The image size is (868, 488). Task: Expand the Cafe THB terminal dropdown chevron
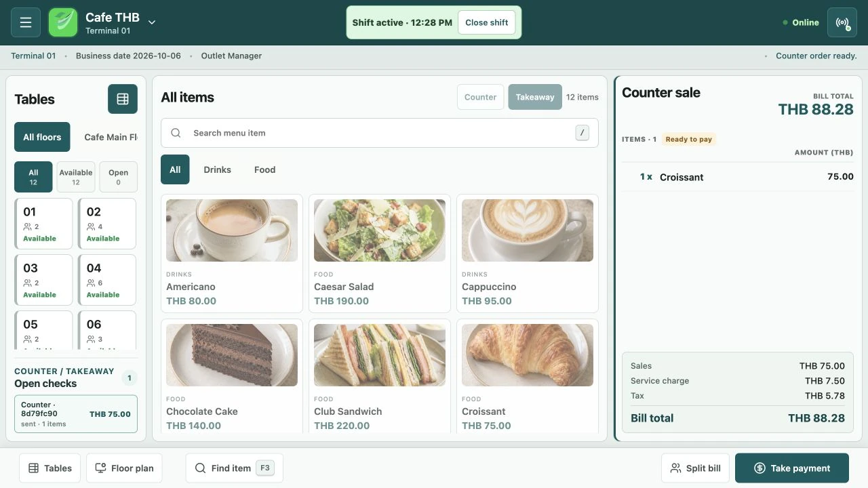pos(152,22)
